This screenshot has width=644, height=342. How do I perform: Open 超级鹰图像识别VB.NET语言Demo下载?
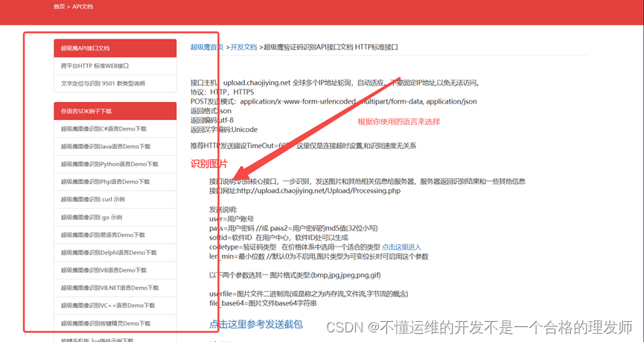tap(115, 288)
